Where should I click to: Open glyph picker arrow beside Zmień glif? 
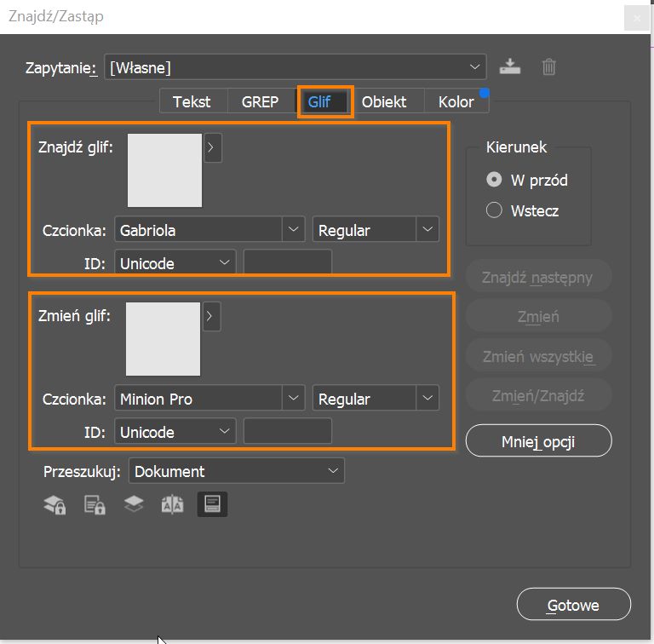click(213, 317)
